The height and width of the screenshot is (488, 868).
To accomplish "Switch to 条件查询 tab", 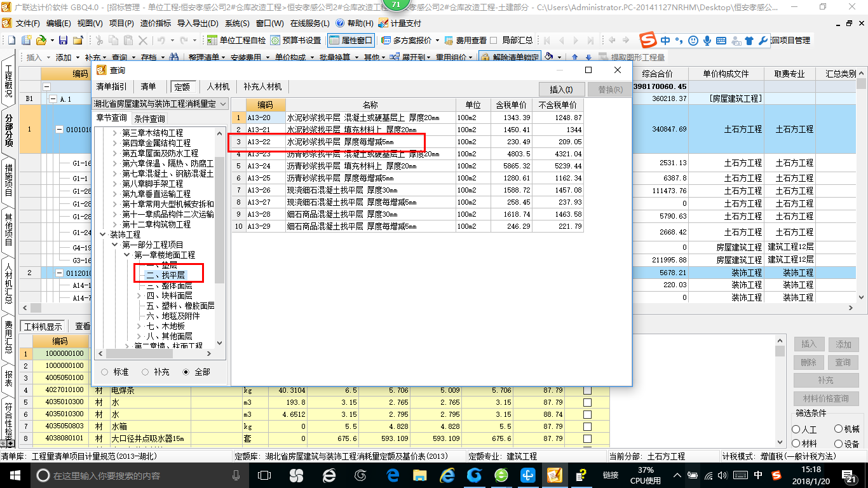I will (x=149, y=119).
